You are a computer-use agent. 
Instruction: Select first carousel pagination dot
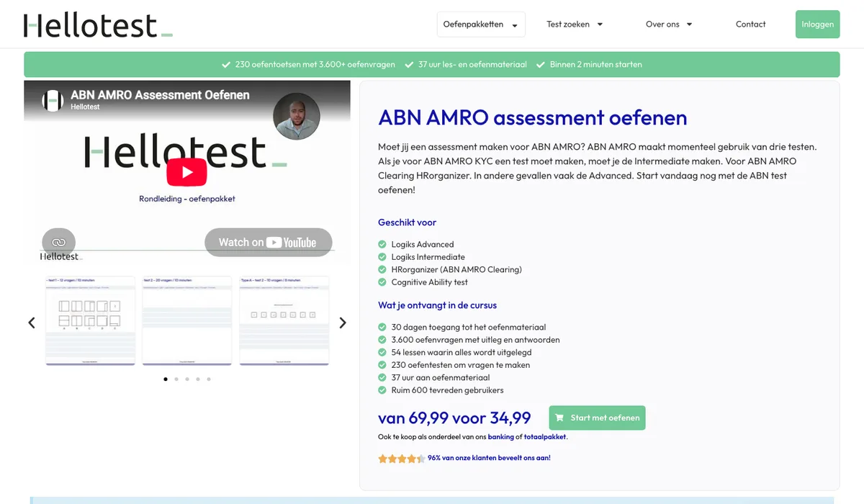pos(166,379)
